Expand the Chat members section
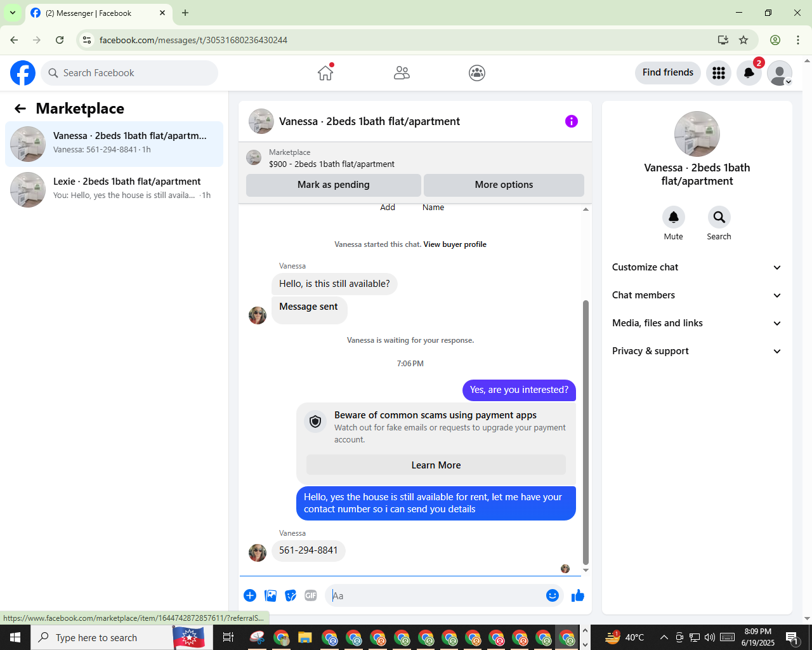The height and width of the screenshot is (650, 812). pos(697,295)
